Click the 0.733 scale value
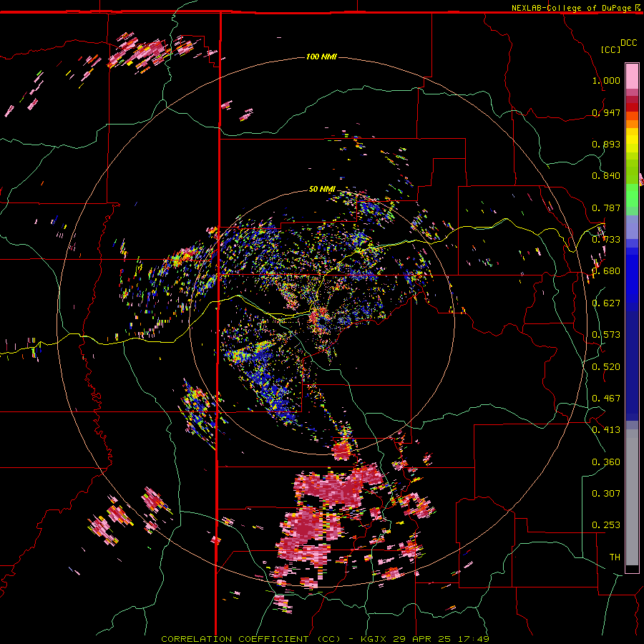This screenshot has height=644, width=644. click(x=606, y=240)
